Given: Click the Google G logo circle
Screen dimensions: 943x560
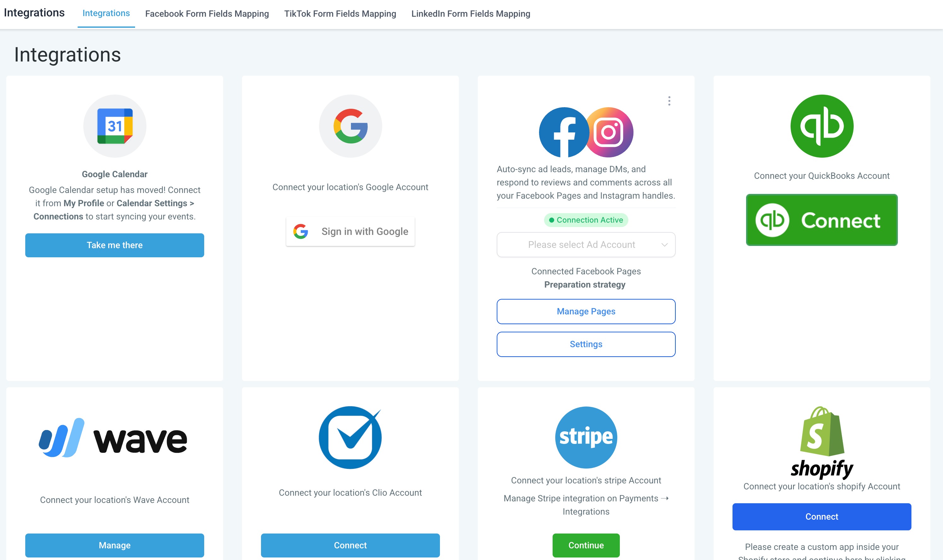Looking at the screenshot, I should click(x=350, y=126).
